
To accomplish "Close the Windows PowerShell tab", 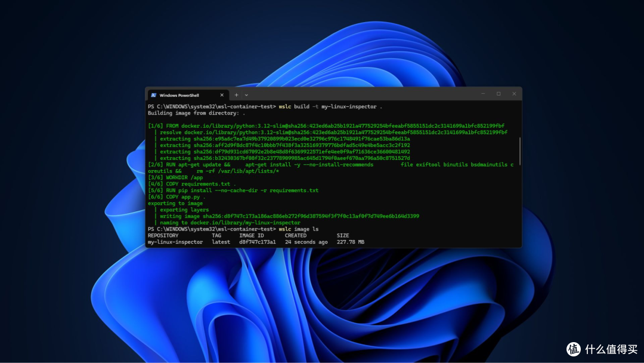I will pyautogui.click(x=222, y=95).
